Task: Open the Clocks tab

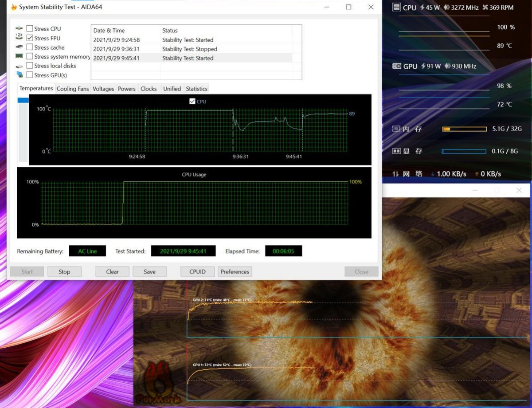Action: 149,89
